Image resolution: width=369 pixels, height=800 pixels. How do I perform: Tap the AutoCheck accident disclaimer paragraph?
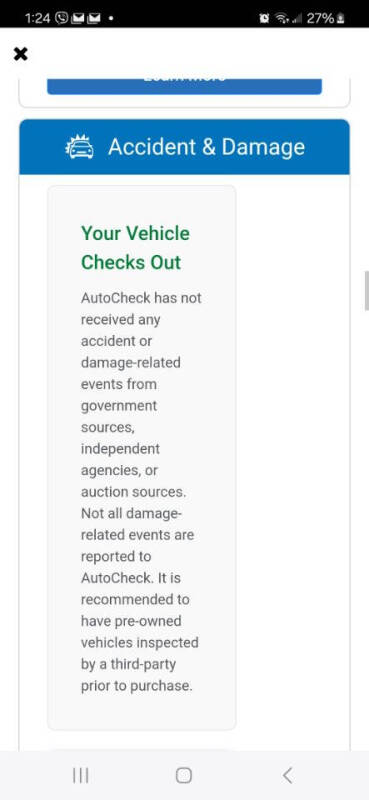(141, 492)
